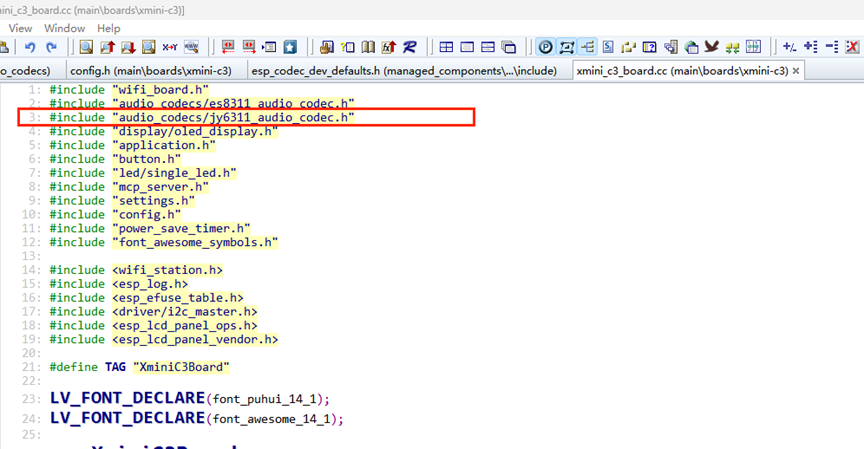This screenshot has width=864, height=449.
Task: Toggle the Relation Window panel icon
Action: coord(566,47)
